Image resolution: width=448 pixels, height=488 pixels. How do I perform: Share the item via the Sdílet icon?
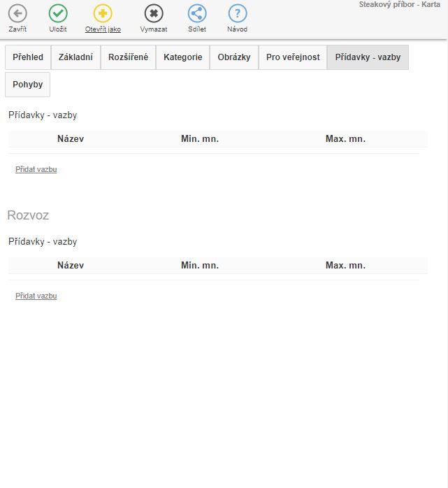tap(197, 13)
